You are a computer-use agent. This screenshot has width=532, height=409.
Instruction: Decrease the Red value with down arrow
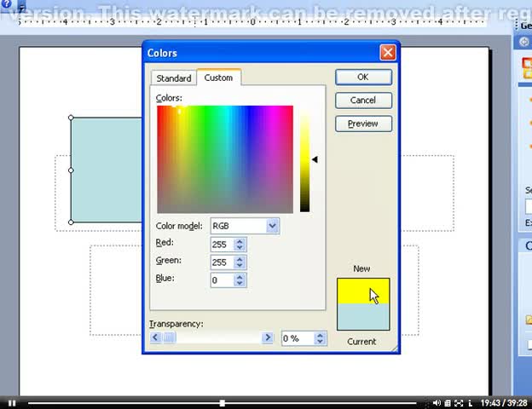[240, 248]
